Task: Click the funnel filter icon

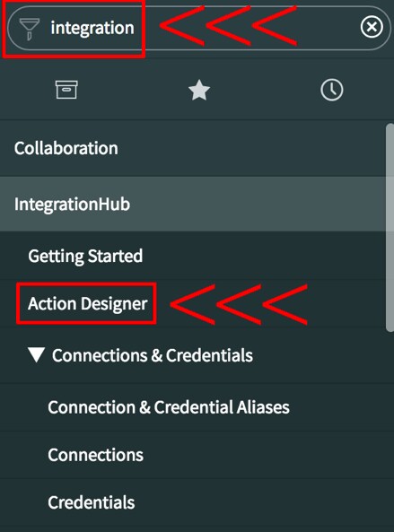Action: point(30,29)
